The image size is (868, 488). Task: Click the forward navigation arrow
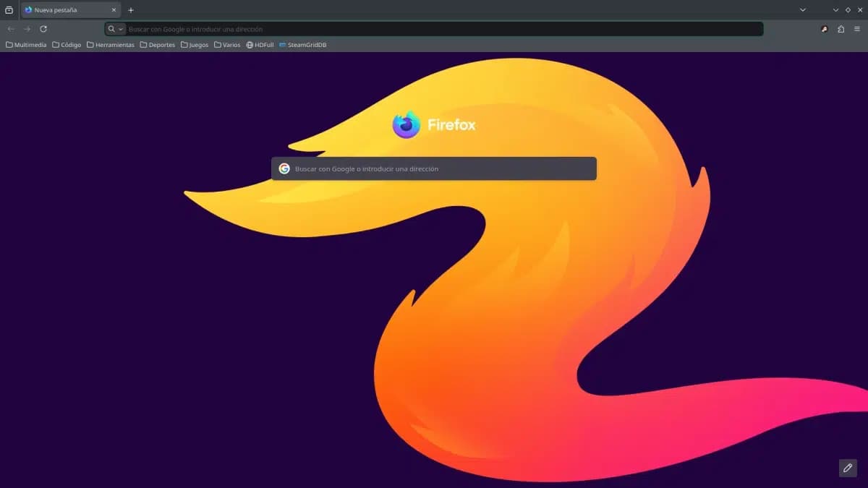[27, 29]
